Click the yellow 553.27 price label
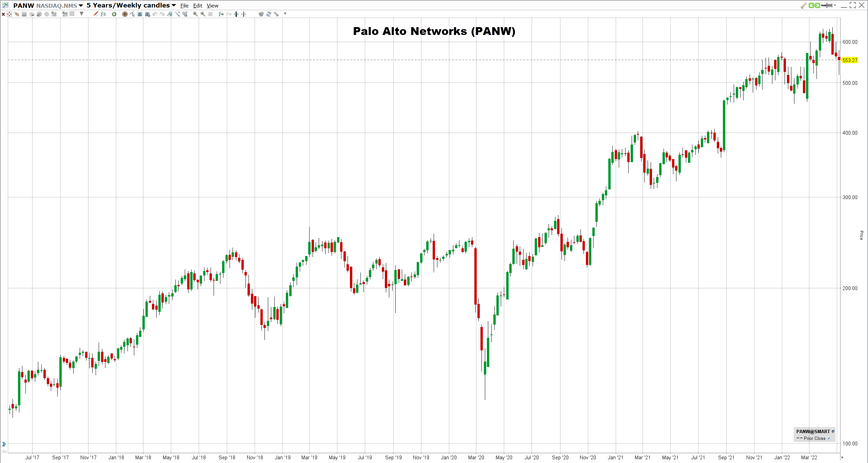Viewport: 868px width, 463px height. 850,60
